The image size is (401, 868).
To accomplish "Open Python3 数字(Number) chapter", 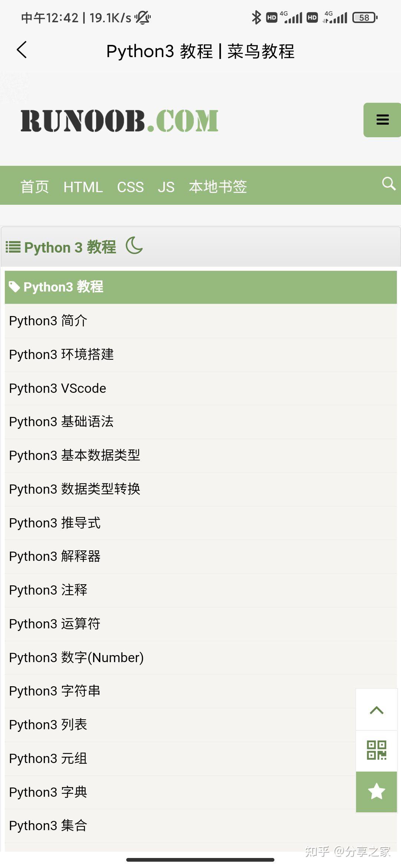I will (x=201, y=658).
